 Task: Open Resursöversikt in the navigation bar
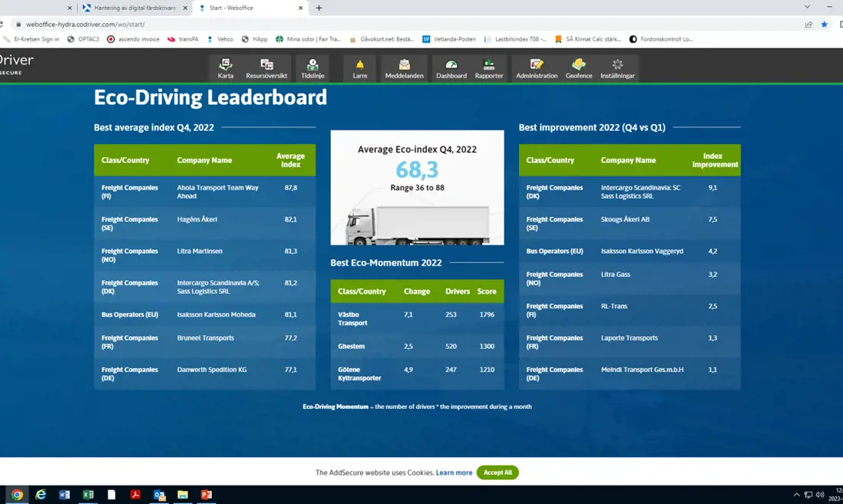click(x=266, y=68)
